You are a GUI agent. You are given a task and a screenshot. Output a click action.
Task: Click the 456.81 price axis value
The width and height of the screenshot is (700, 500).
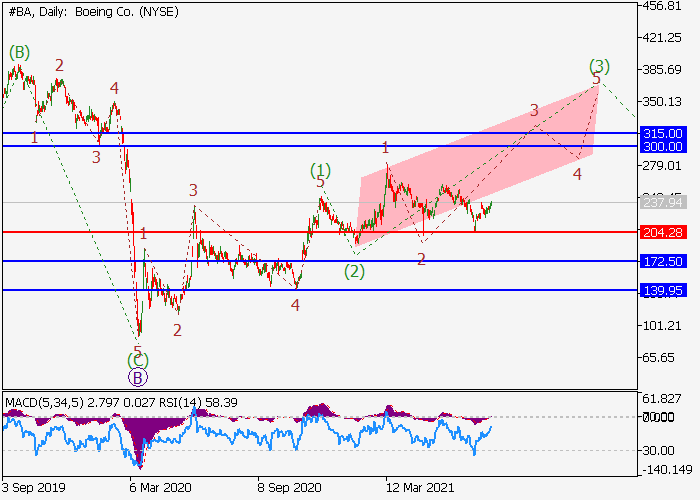click(x=662, y=6)
